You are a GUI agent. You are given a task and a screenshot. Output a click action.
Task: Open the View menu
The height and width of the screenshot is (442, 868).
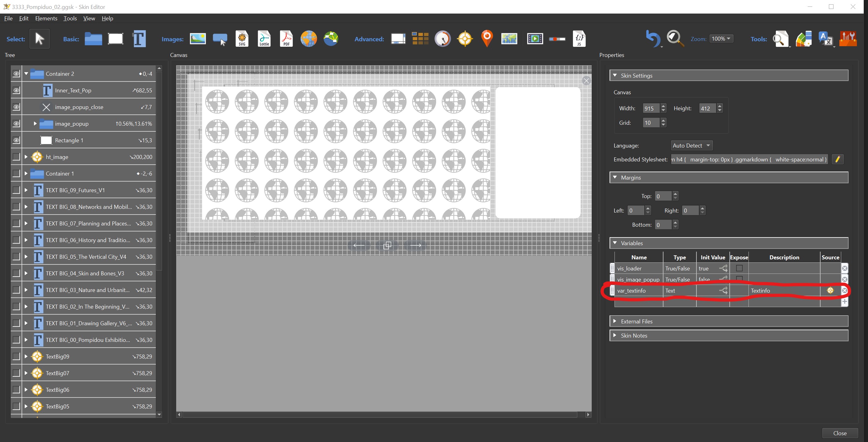click(x=88, y=18)
